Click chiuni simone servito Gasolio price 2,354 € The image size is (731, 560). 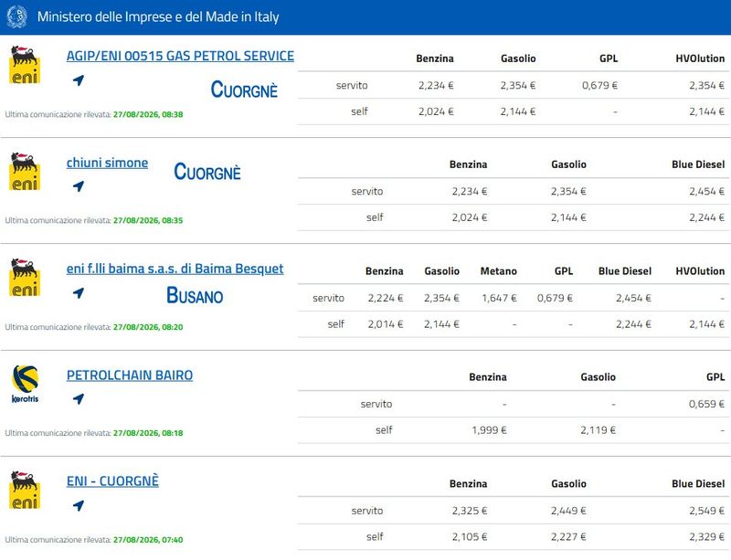pyautogui.click(x=568, y=191)
